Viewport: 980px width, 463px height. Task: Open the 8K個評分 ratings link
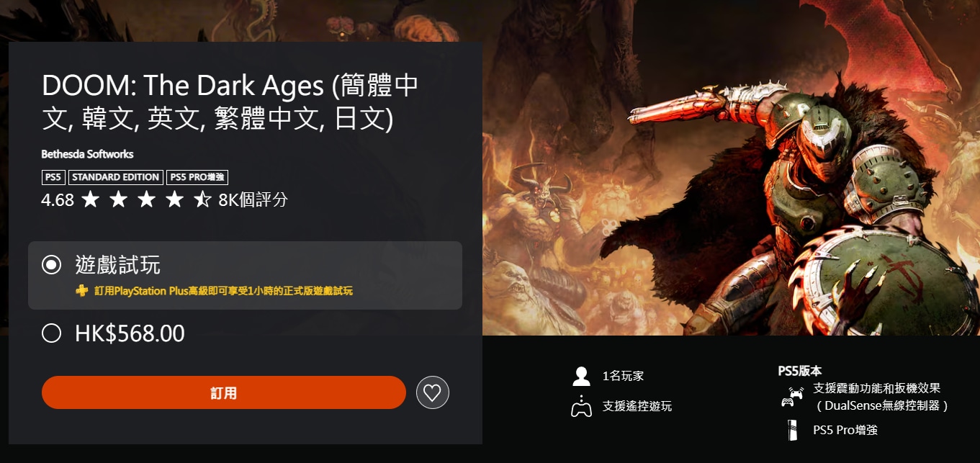tap(253, 199)
